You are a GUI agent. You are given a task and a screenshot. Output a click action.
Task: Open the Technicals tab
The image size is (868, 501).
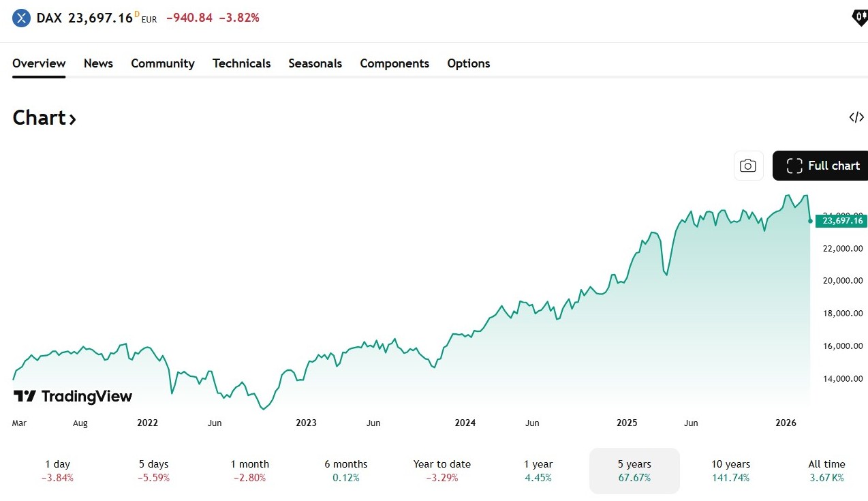(x=242, y=63)
